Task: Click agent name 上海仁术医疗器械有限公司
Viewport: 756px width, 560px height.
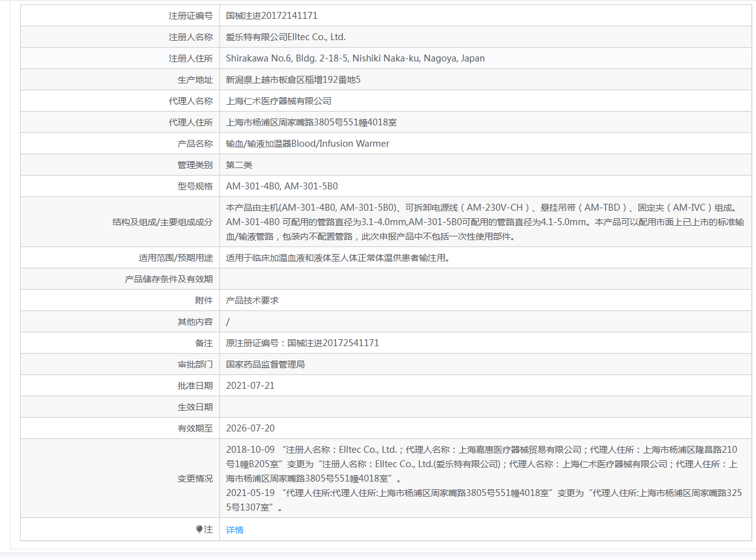Action: [x=278, y=101]
